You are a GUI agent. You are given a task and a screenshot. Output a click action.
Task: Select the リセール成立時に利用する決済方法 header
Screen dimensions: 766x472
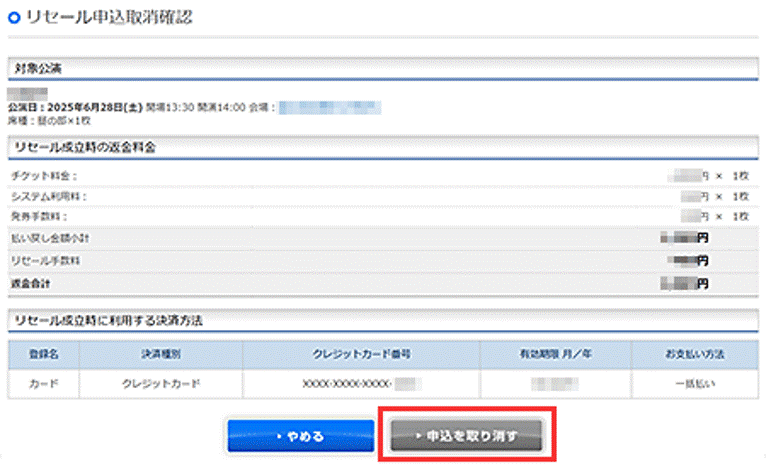(109, 319)
